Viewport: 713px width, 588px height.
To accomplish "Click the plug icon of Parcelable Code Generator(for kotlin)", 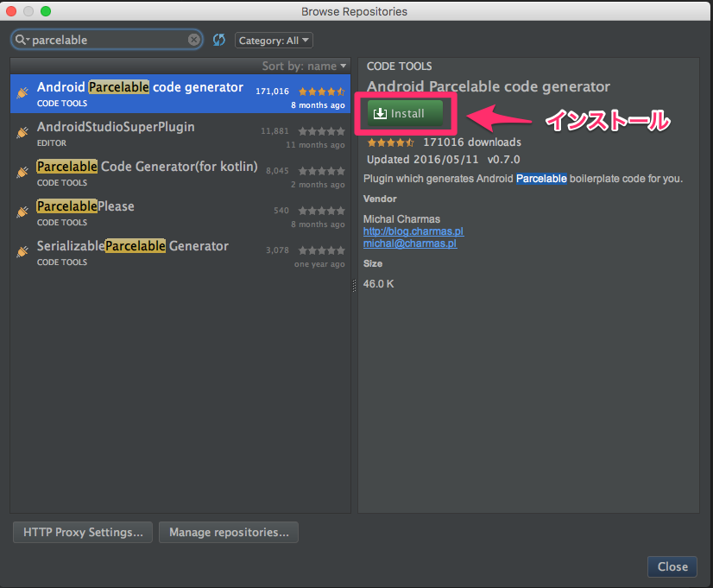I will 22,173.
